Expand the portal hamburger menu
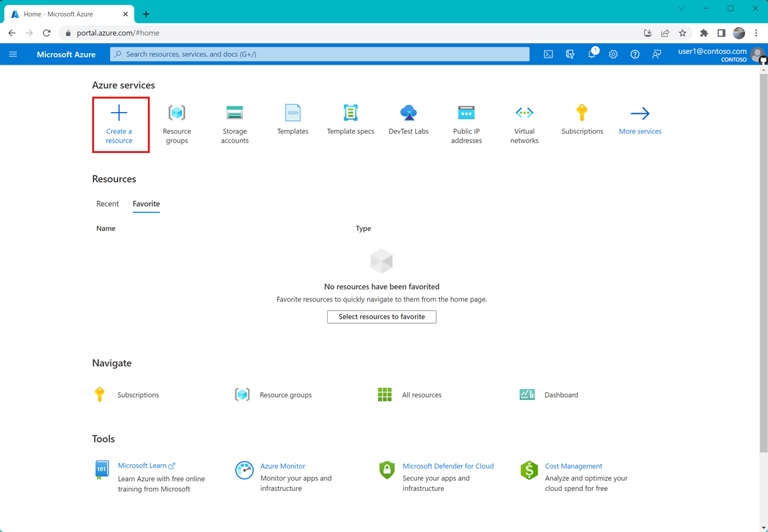Screen dimensions: 768x532 coord(13,54)
